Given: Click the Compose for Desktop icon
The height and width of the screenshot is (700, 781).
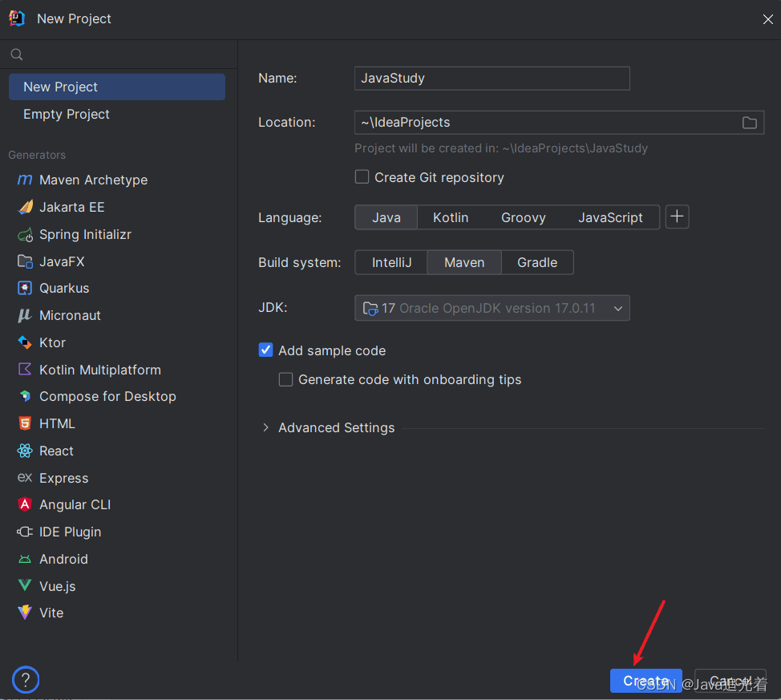Looking at the screenshot, I should [25, 396].
